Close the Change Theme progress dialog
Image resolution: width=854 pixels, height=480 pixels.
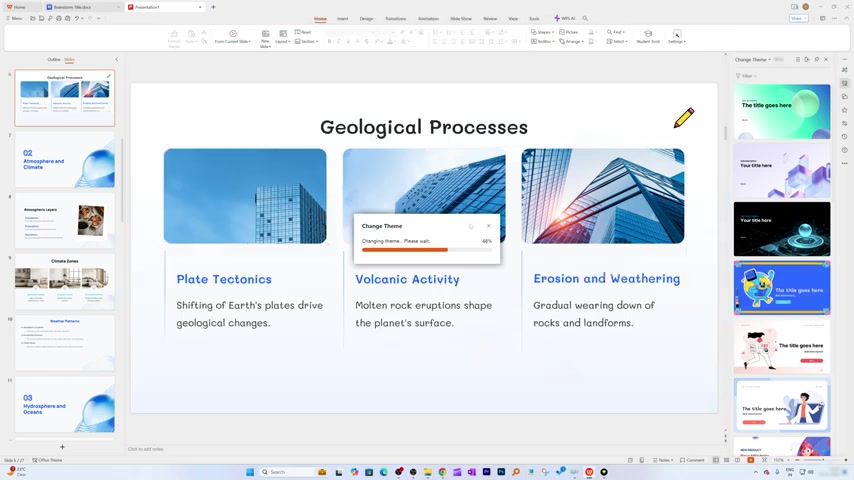tap(489, 226)
